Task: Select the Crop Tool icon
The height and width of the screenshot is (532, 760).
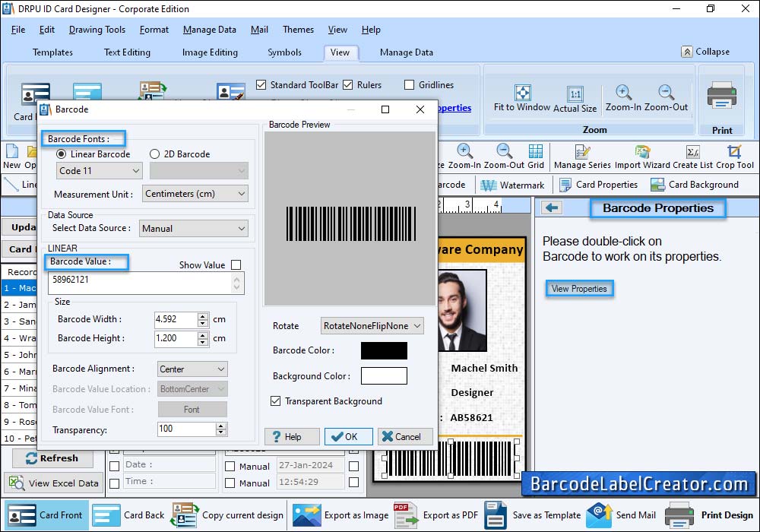Action: tap(734, 151)
